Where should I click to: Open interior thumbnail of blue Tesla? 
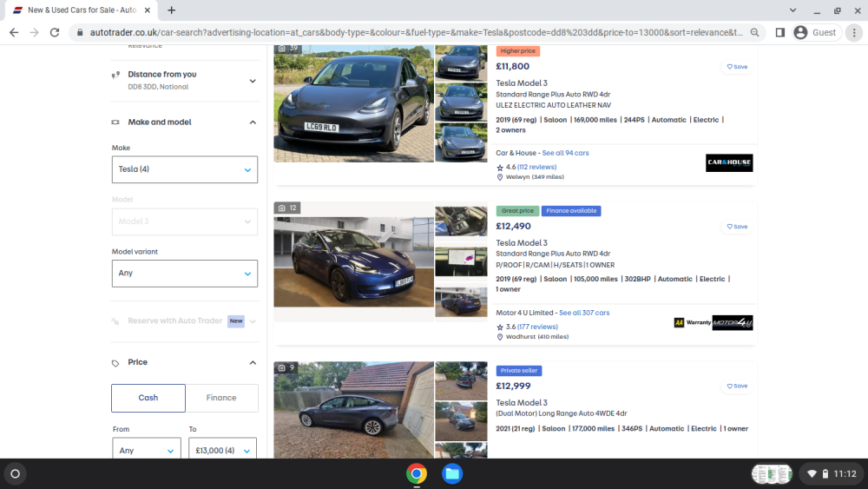461,221
